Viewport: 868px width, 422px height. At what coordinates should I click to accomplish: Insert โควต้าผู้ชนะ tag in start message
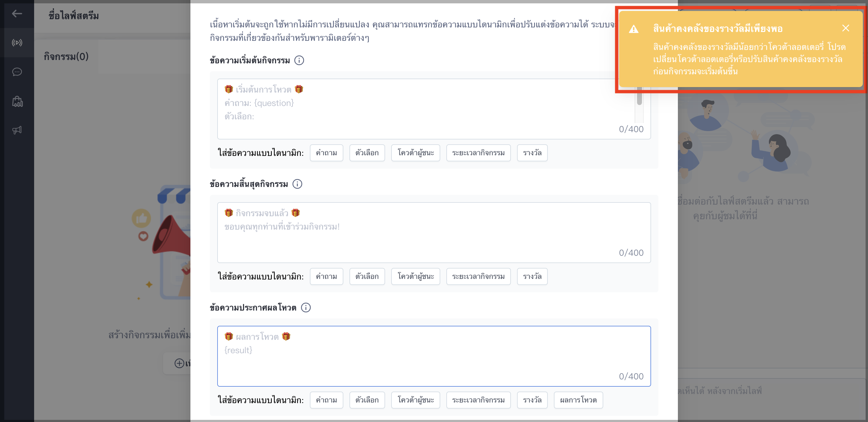[416, 153]
